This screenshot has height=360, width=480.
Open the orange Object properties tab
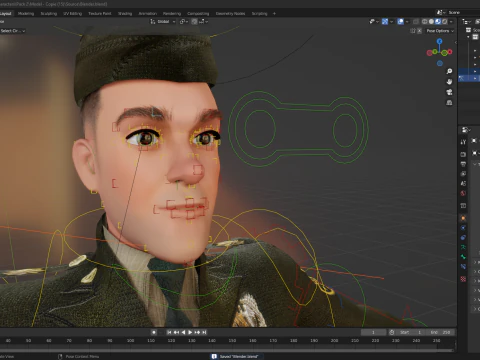(463, 218)
